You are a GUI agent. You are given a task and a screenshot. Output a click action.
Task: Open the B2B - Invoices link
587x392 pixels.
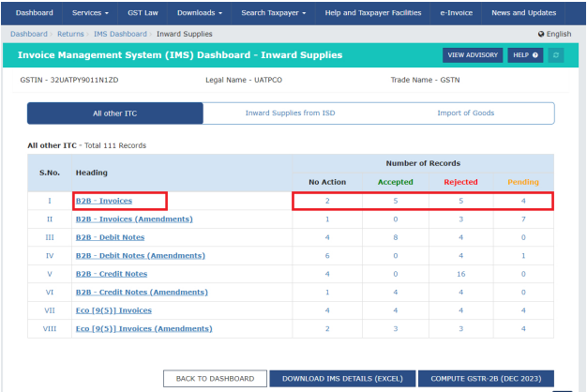[104, 201]
